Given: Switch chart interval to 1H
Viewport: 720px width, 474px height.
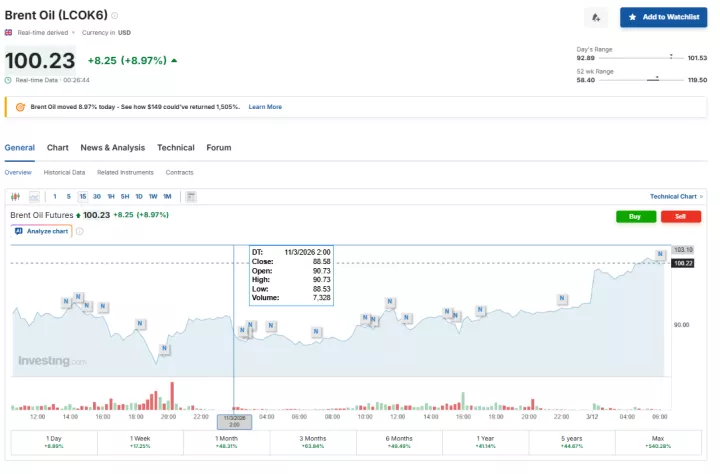Looking at the screenshot, I should (110, 196).
